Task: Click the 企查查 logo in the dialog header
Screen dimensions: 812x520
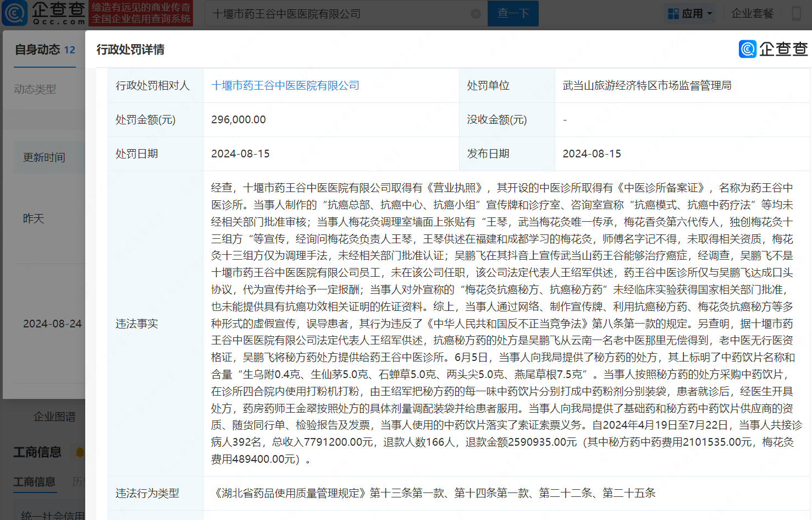Action: point(774,49)
